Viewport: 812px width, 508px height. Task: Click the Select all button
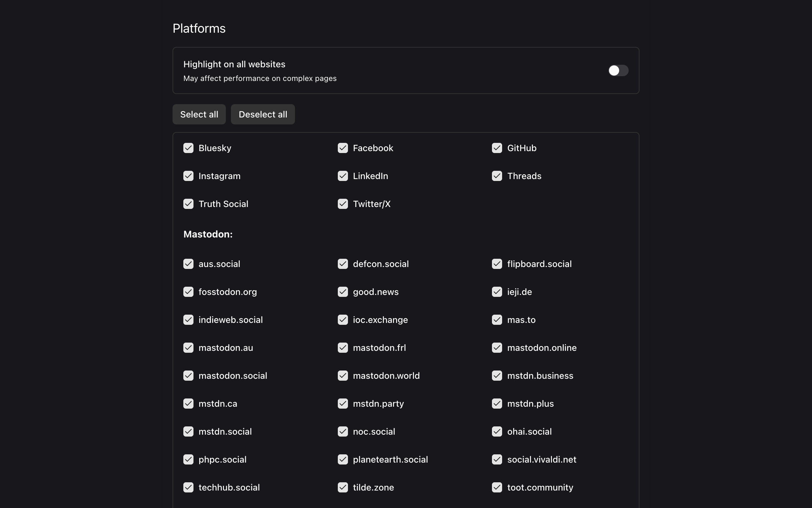point(199,114)
